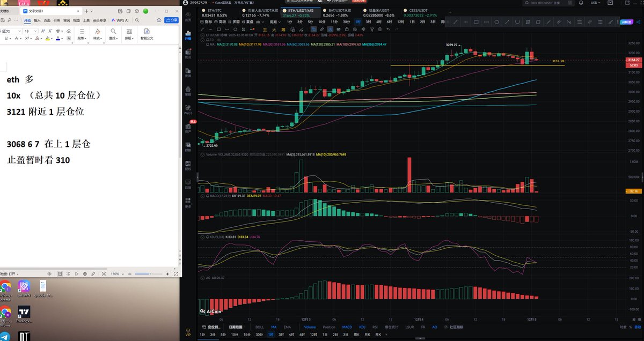Viewport: 644px width, 341px height.
Task: Open the 插入 ribbon tab
Action: pyautogui.click(x=37, y=20)
